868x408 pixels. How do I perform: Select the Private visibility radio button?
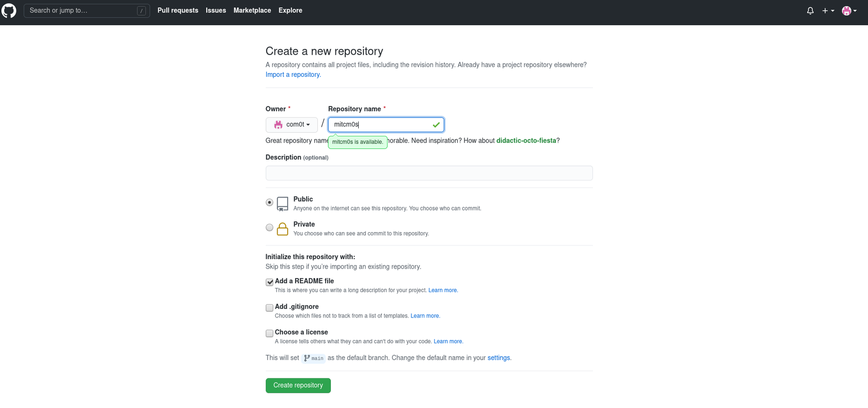click(269, 227)
